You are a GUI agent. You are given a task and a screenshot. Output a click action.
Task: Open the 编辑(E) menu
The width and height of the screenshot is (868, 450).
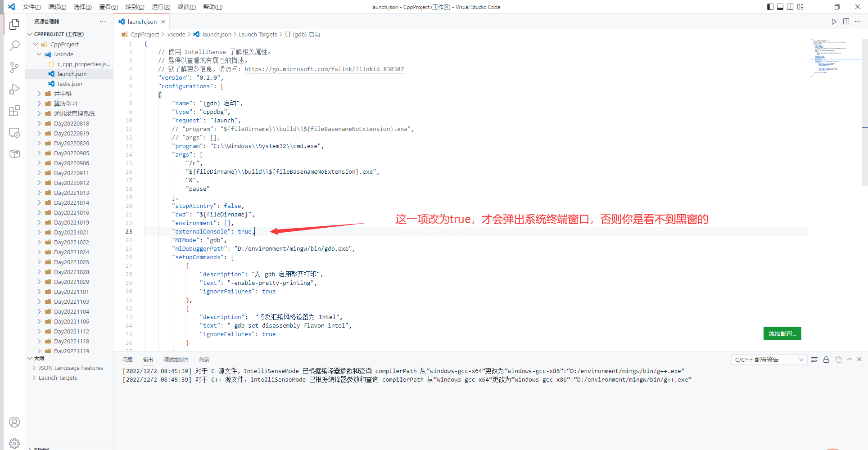tap(57, 7)
